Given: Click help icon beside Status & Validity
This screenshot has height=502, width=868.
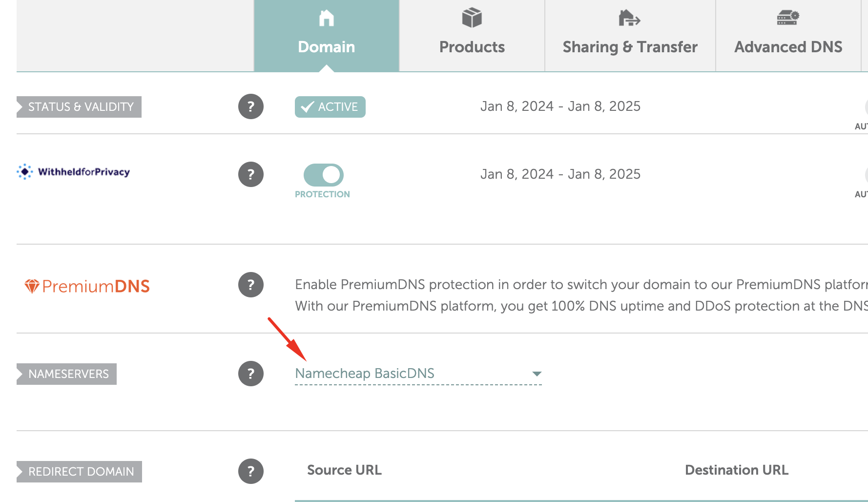Looking at the screenshot, I should coord(251,106).
